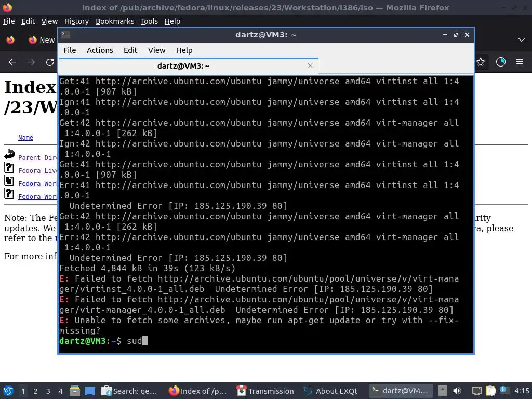Click Firefox back arrow
This screenshot has width=532, height=399.
pyautogui.click(x=12, y=62)
